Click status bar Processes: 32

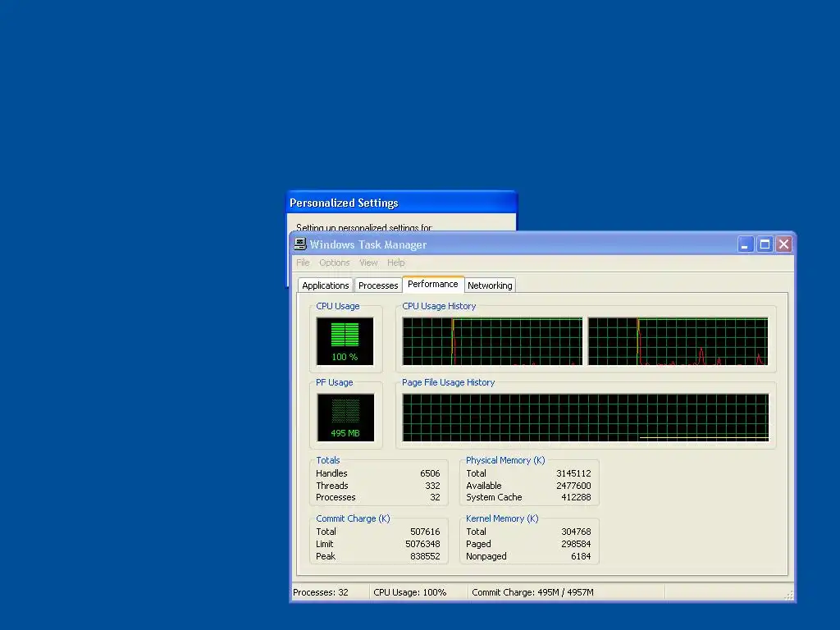pos(321,592)
